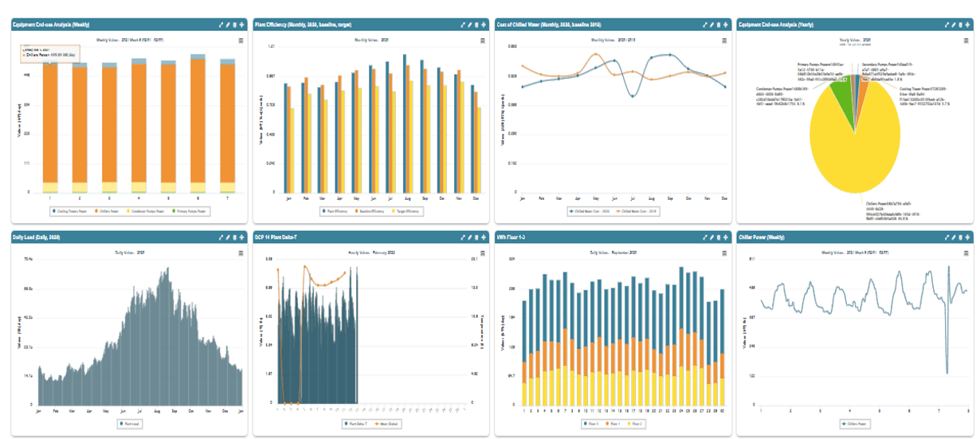
Task: Expand the Cost of Chilled Water panel
Action: pyautogui.click(x=704, y=24)
